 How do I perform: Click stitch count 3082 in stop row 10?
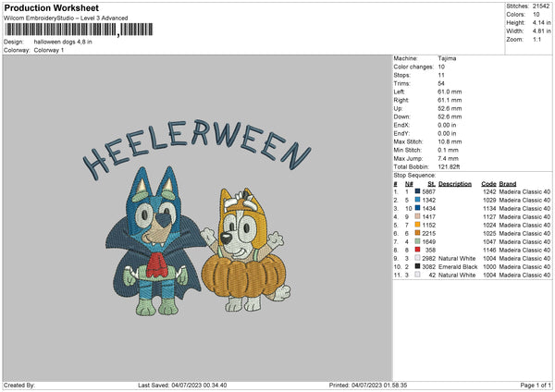click(428, 267)
